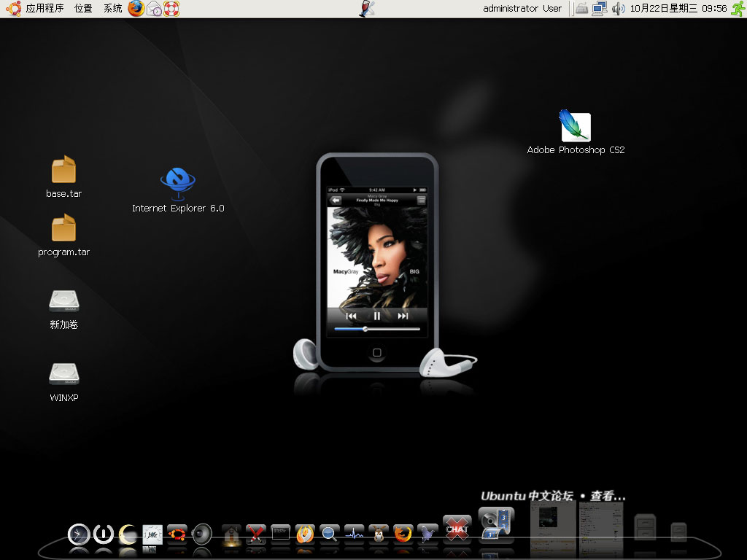Open the lifebuoy help icon in top panel
Screen dimensions: 747x560
[171, 9]
